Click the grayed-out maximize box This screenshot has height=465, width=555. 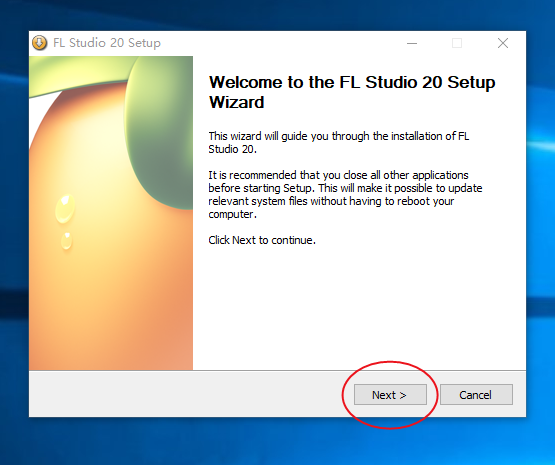point(457,43)
